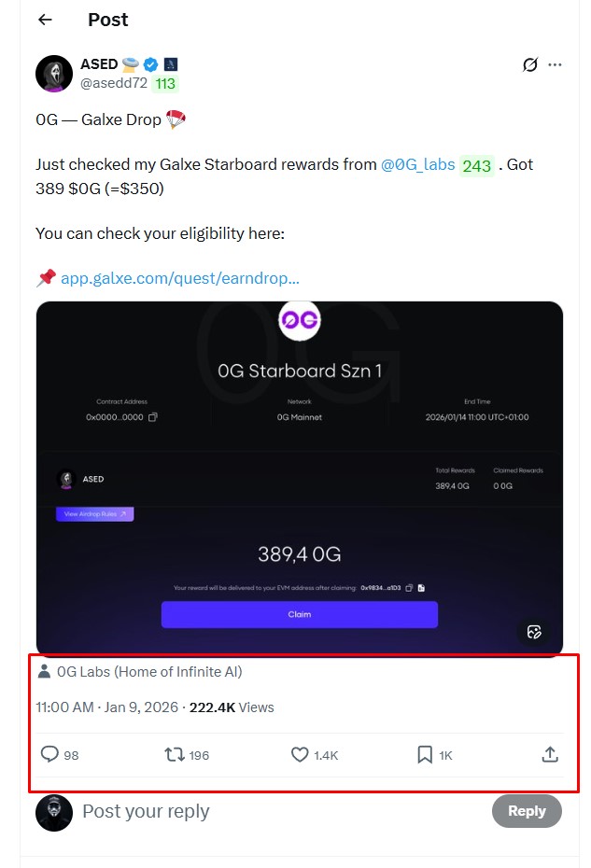Click the 11:00 AM · Jan 9, 2026 timestamp
The width and height of the screenshot is (591, 868).
[108, 707]
